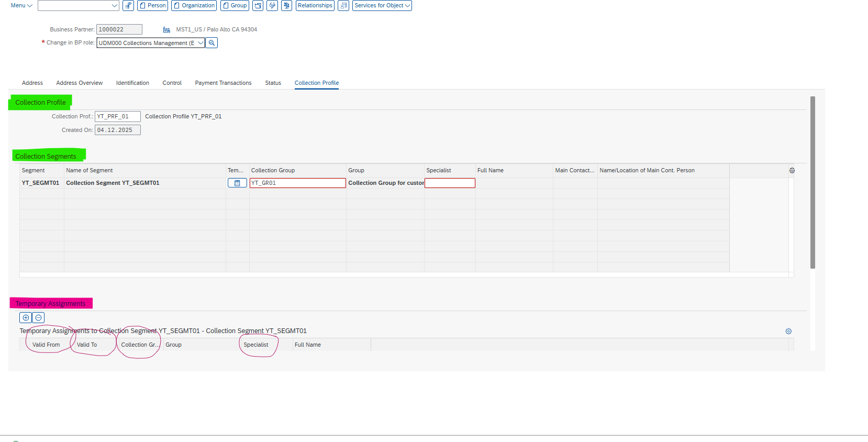Click the vertical scrollbar on the right

tap(813, 182)
